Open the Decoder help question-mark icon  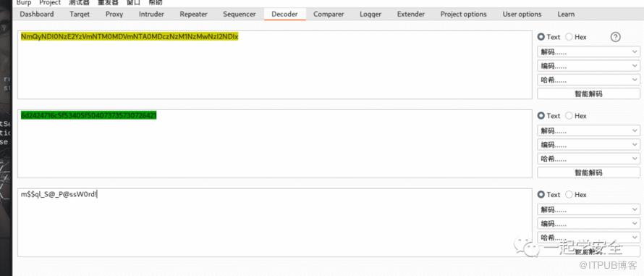click(x=615, y=37)
